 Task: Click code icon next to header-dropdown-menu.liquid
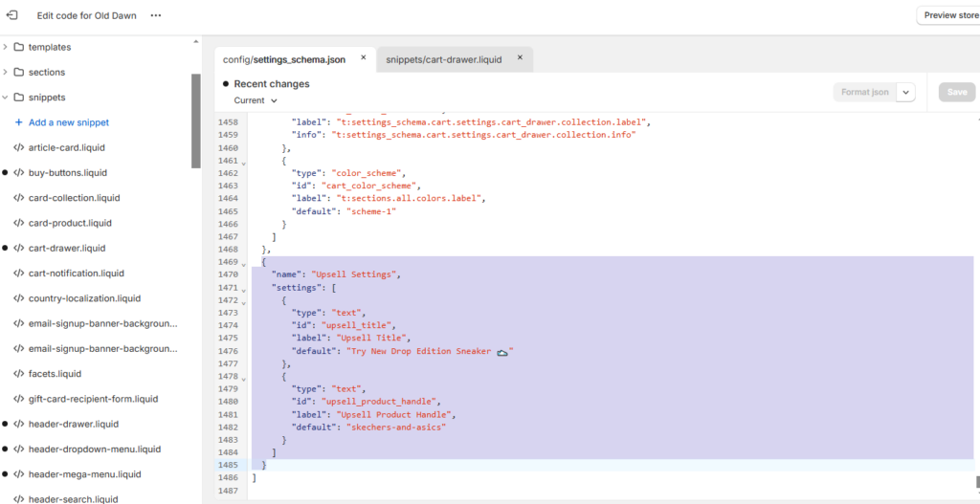(x=19, y=449)
